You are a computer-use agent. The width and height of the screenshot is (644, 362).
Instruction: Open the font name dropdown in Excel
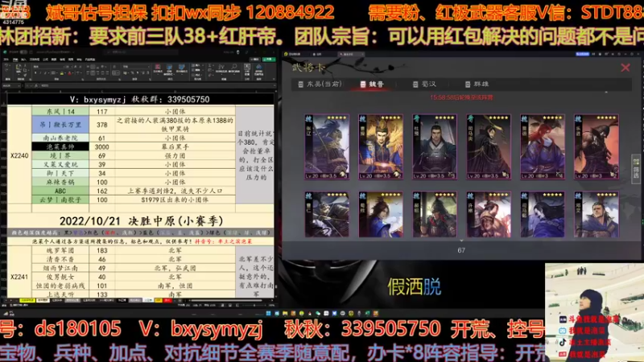coord(64,67)
